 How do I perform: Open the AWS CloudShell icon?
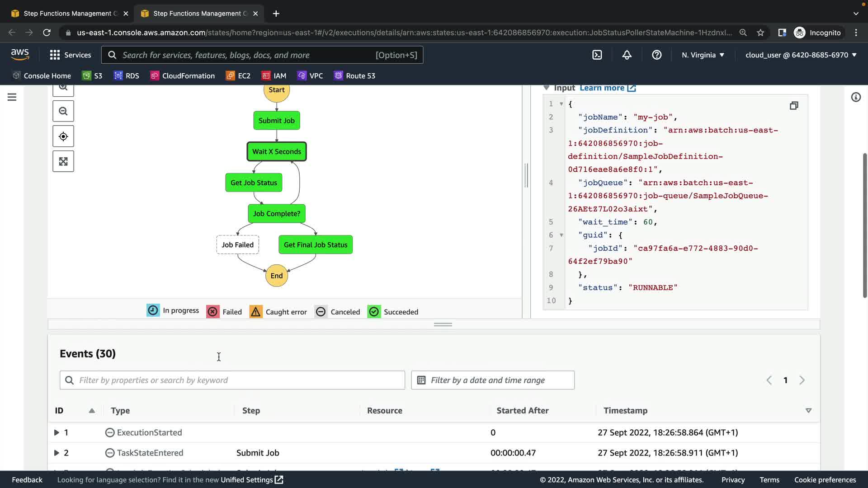click(597, 55)
